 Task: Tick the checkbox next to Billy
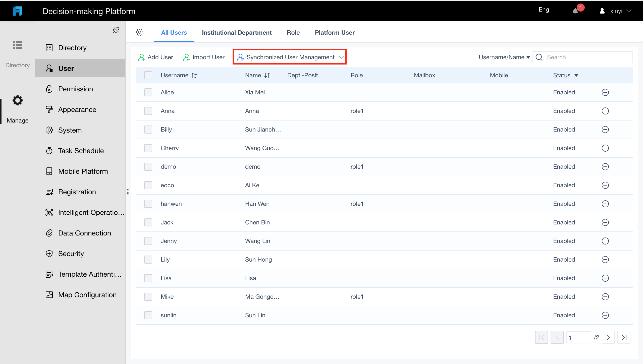tap(148, 129)
